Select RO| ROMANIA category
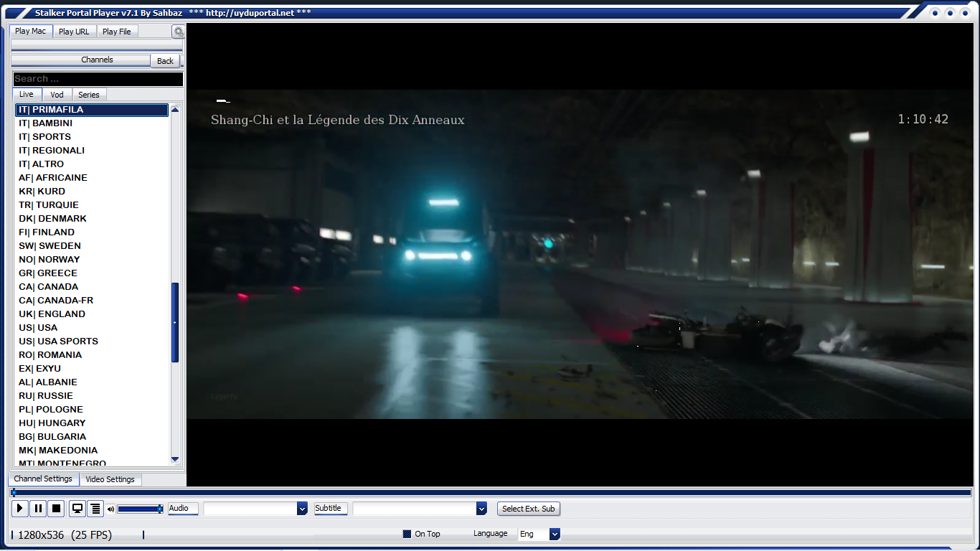The width and height of the screenshot is (980, 551). tap(92, 355)
